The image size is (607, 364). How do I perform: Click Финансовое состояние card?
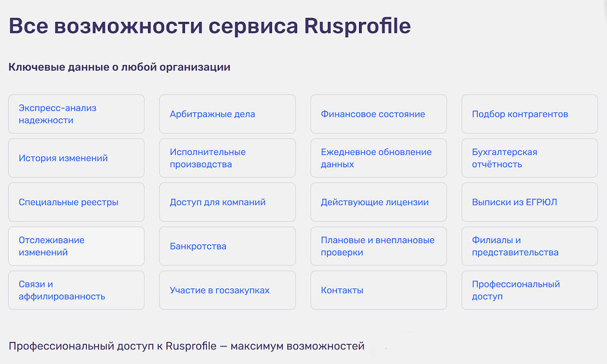click(x=378, y=114)
